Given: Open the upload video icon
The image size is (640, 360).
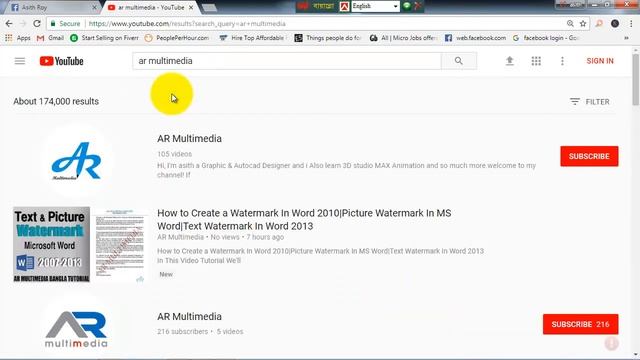Looking at the screenshot, I should 509,61.
